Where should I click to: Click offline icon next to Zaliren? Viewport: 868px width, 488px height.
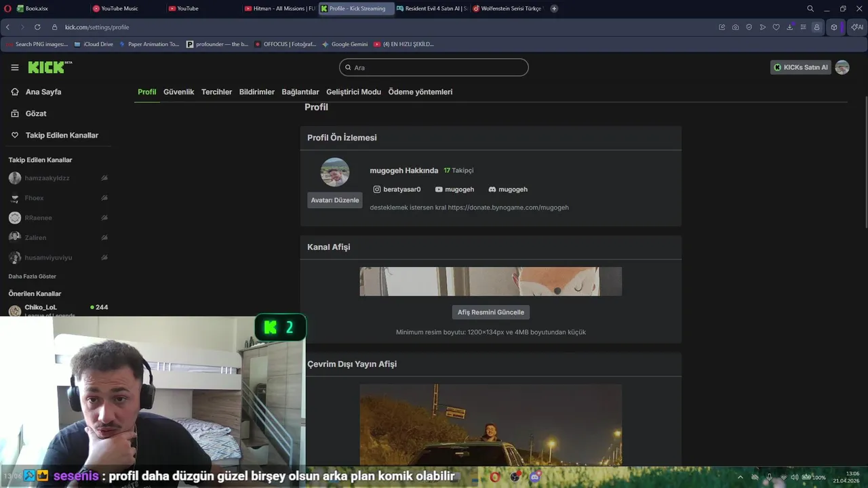point(104,237)
